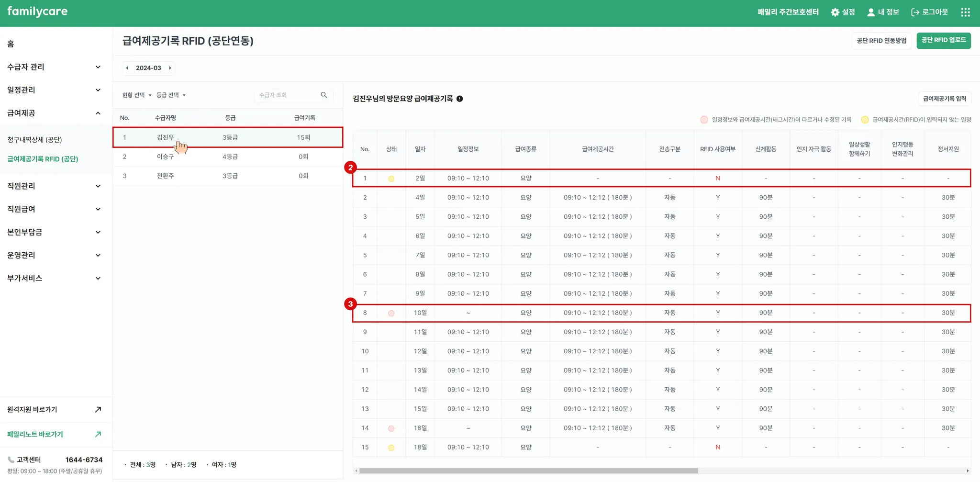Go to next month after 2024-03
This screenshot has width=980, height=482.
(170, 68)
